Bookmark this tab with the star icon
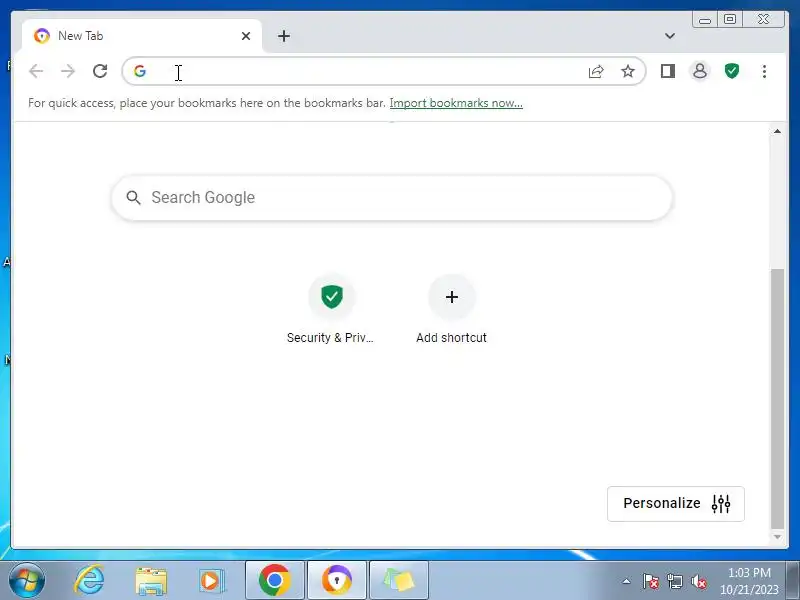The width and height of the screenshot is (800, 600). [x=628, y=71]
